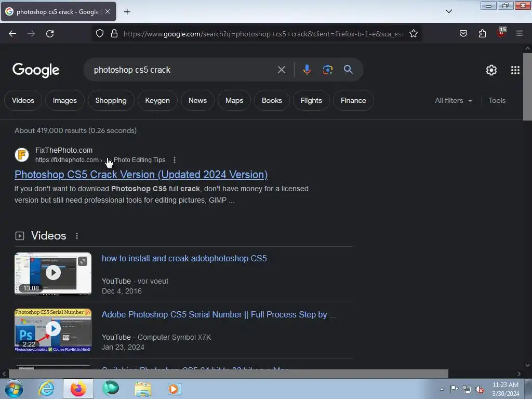This screenshot has height=399, width=532.
Task: Expand preview on first video thumbnail
Action: pyautogui.click(x=83, y=261)
